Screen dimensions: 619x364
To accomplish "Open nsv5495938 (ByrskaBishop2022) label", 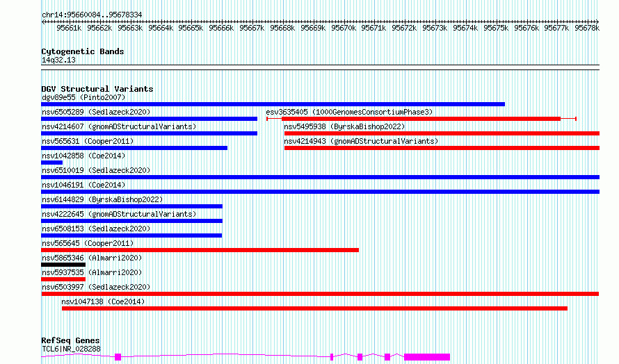I will [345, 126].
